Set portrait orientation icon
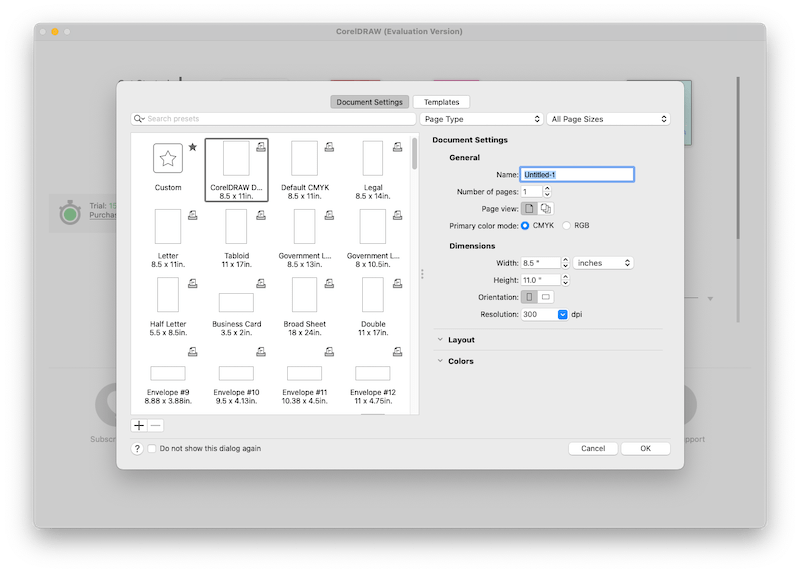The image size is (800, 573). 530,297
